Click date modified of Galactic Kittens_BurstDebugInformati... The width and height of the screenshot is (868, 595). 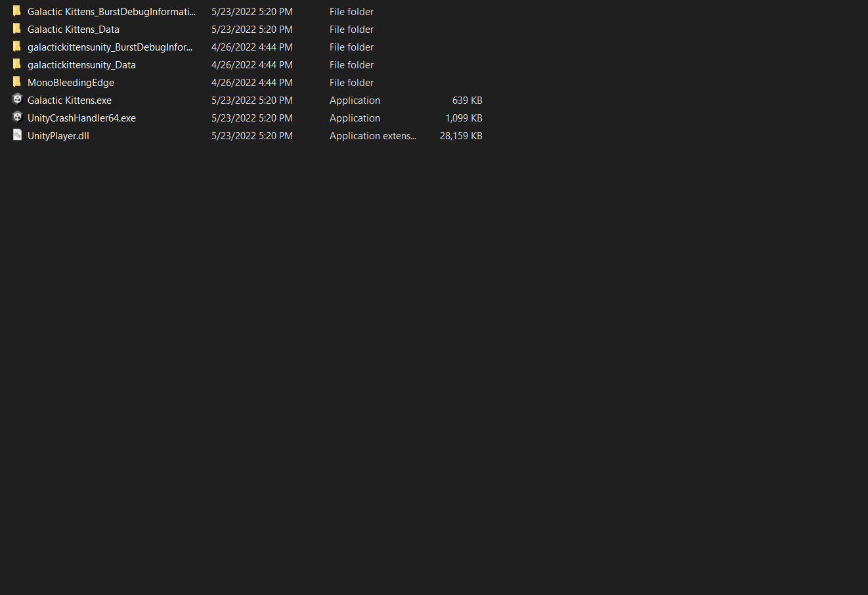252,12
